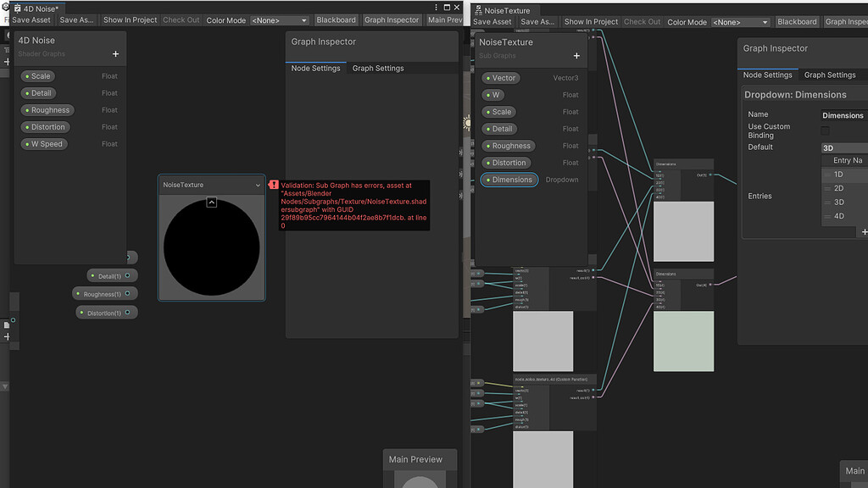Screen dimensions: 868x488
Task: Click the Show In Project button
Action: (129, 19)
